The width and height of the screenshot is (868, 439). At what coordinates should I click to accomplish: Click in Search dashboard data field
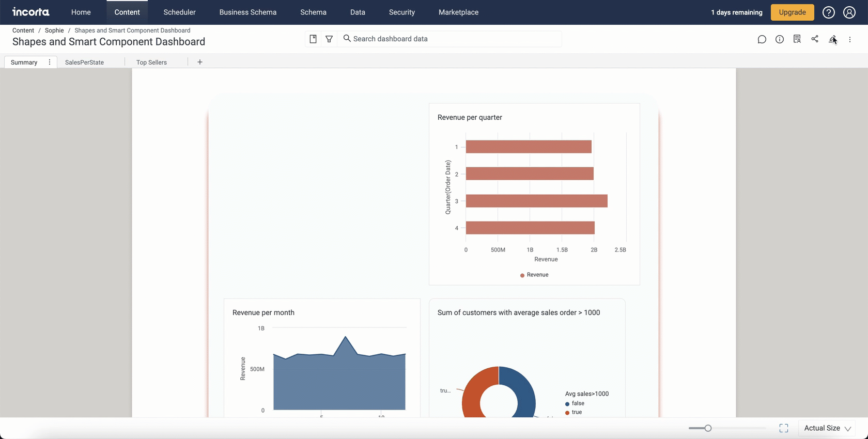point(450,39)
